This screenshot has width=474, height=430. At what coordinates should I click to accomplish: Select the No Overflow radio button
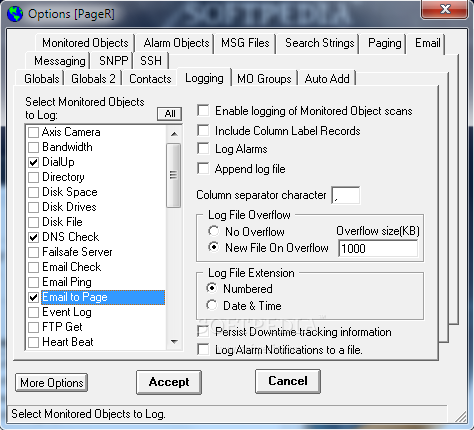tap(214, 231)
